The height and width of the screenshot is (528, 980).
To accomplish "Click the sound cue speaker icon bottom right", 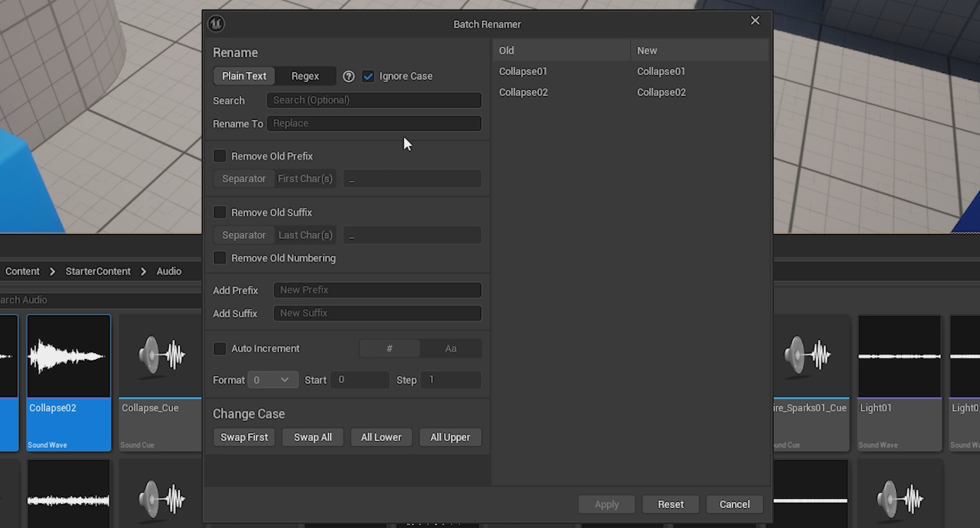I will click(x=898, y=498).
